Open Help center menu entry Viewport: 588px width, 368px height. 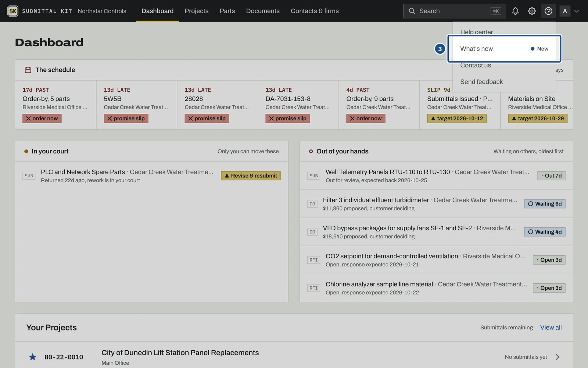coord(504,32)
